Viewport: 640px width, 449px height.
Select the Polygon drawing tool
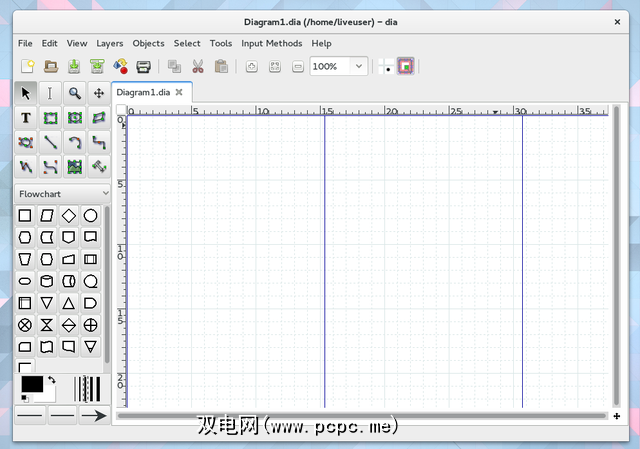click(99, 118)
